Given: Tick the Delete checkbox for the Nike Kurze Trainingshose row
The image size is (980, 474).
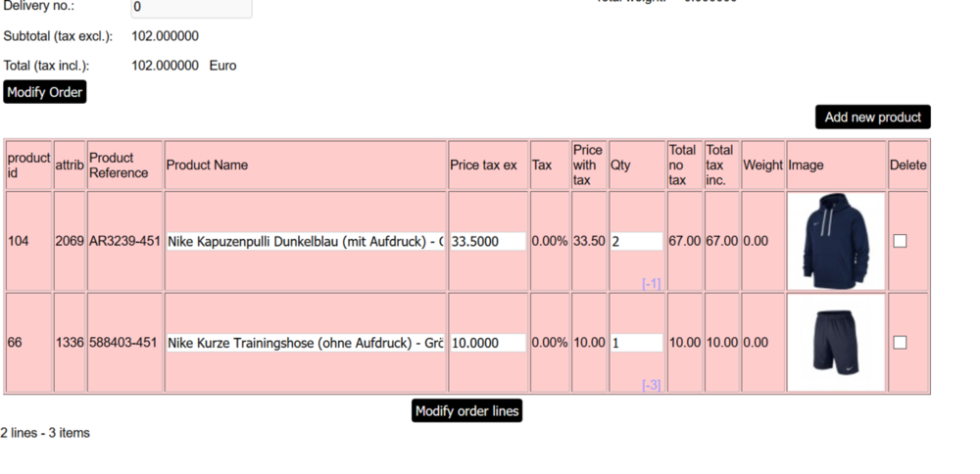Looking at the screenshot, I should [900, 343].
